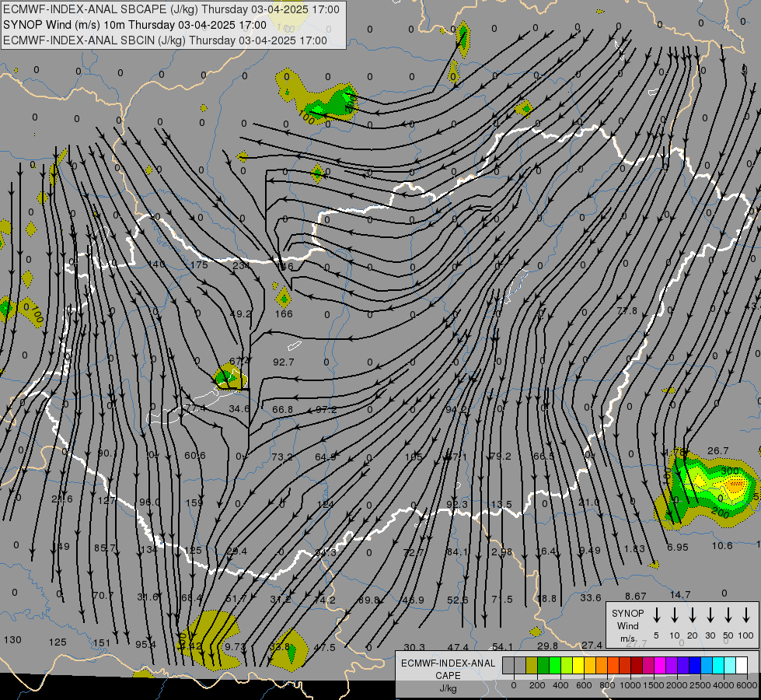
Task: Click the map value 26.7 above the CAPE maximum
Action: click(x=717, y=451)
